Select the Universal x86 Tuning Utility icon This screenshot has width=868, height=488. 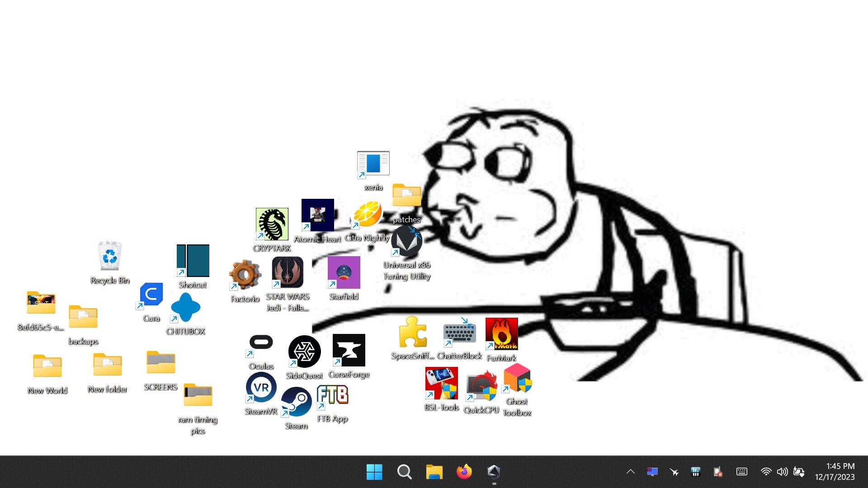pos(406,241)
